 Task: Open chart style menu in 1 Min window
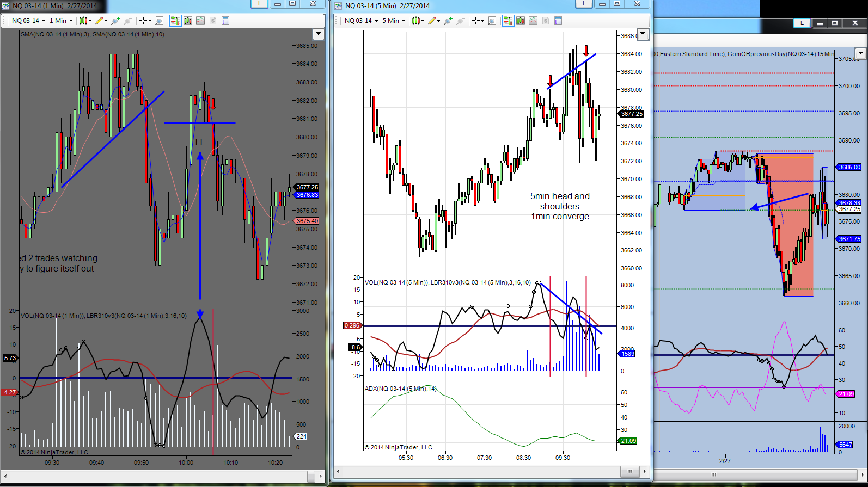[x=84, y=21]
